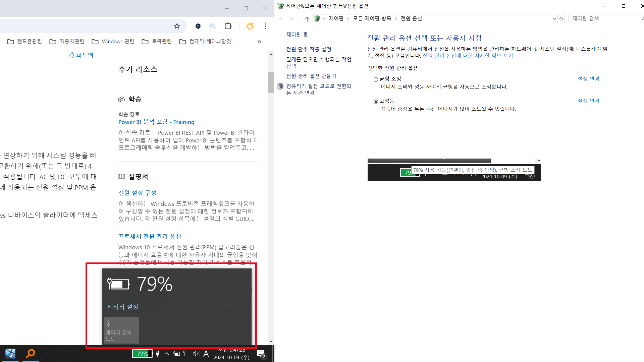Open 컴퓨터가 절전 모드로 전환되는 시간 변경
644x362 pixels.
click(319, 89)
